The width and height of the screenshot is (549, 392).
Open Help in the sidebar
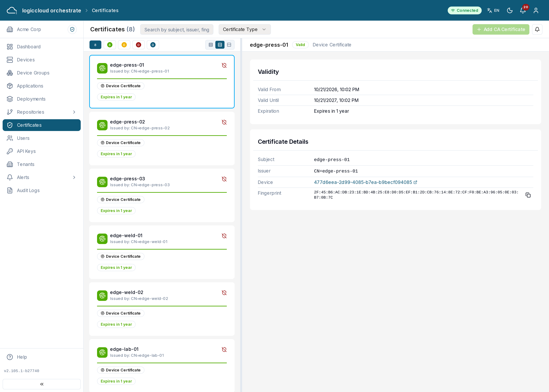[x=42, y=357]
